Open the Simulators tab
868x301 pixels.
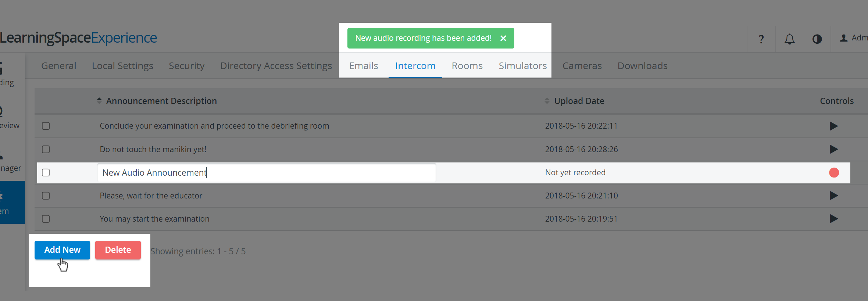tap(522, 66)
